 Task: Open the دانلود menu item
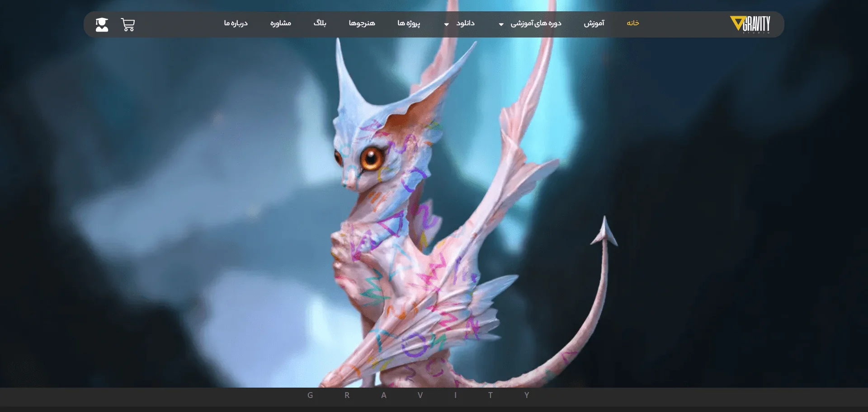coord(465,23)
